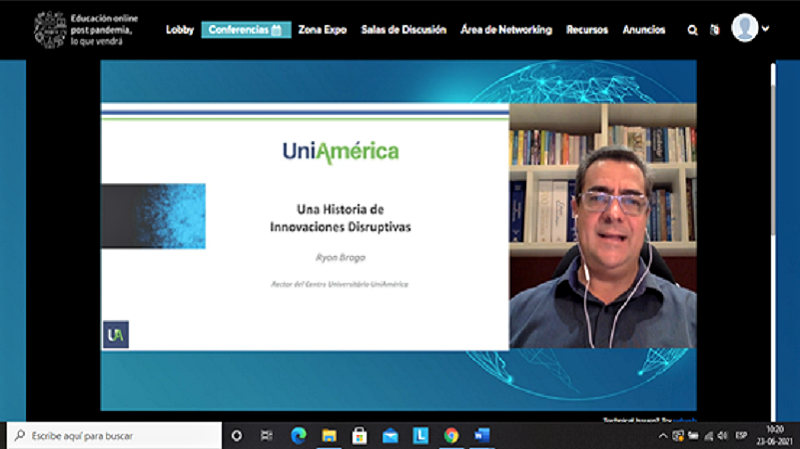The image size is (800, 449).
Task: Click the UniAmérica presentation slide
Action: coord(305,226)
